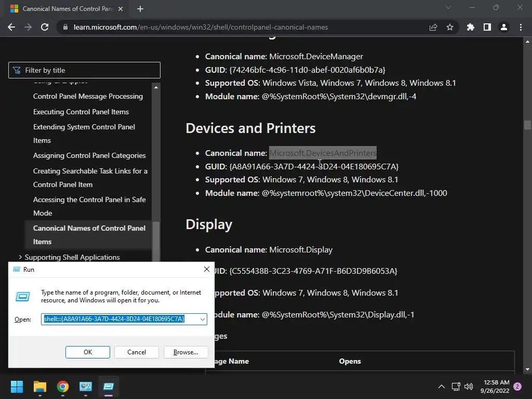
Task: Click the devmgr.dll module name text
Action: 339,96
